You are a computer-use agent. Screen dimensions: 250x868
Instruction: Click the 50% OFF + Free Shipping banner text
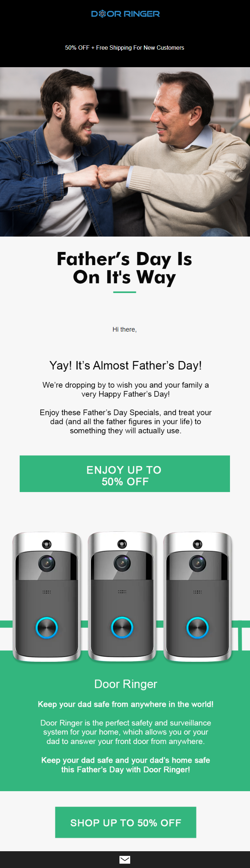click(124, 48)
